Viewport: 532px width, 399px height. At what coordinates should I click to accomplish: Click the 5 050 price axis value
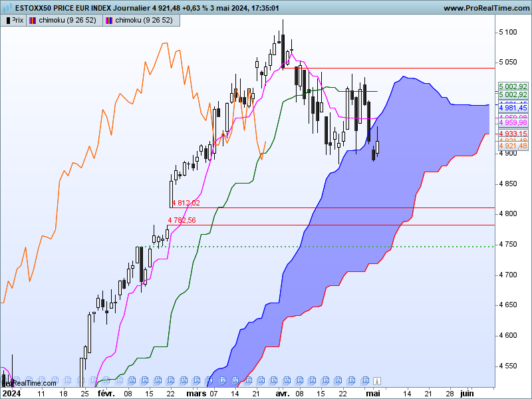[508, 62]
